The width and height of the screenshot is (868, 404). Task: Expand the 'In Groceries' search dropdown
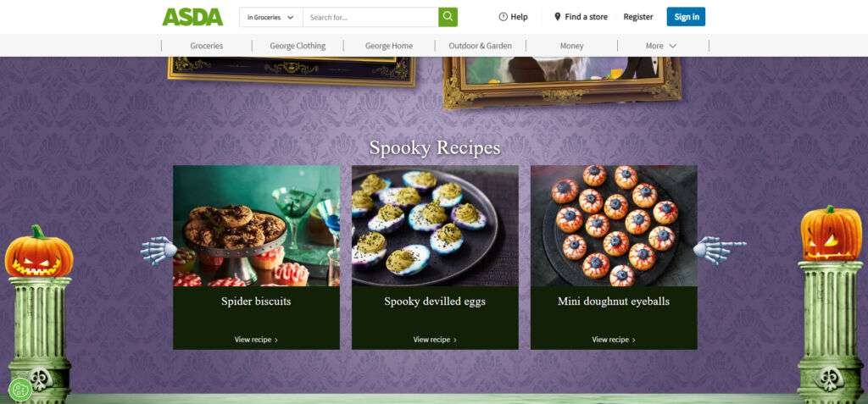tap(271, 17)
